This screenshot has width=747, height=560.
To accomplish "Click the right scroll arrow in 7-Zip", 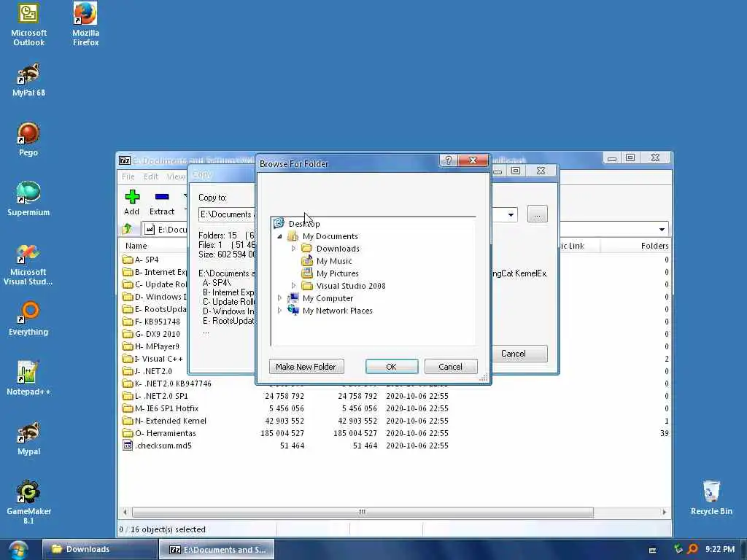I will click(664, 512).
